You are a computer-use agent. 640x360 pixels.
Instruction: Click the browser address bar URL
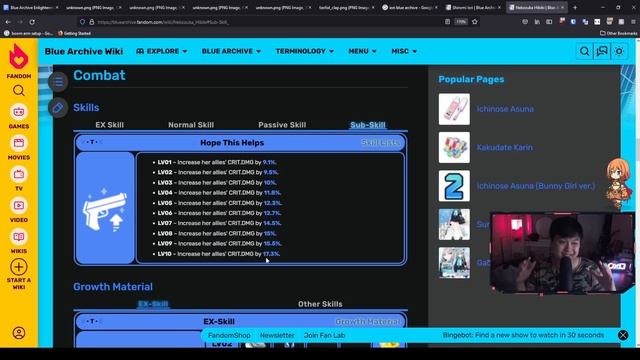[x=163, y=22]
